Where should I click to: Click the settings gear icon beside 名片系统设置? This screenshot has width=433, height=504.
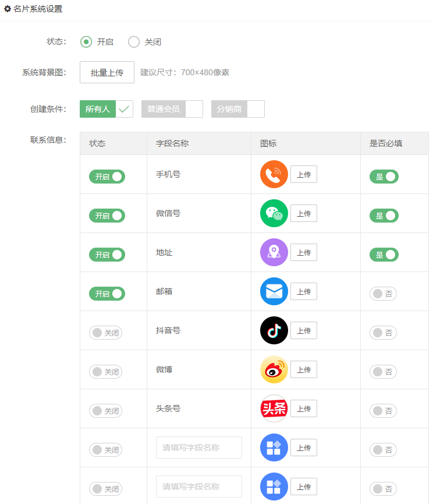click(x=7, y=9)
